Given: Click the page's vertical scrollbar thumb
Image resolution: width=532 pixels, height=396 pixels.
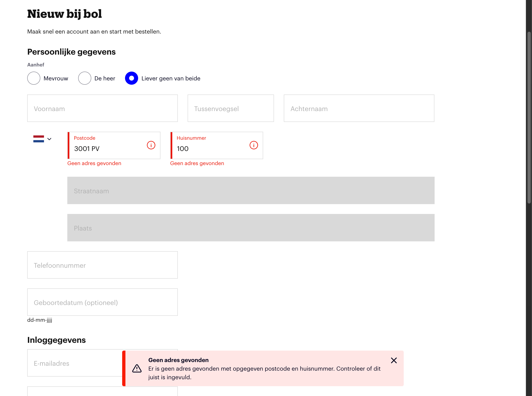Looking at the screenshot, I should tap(529, 117).
